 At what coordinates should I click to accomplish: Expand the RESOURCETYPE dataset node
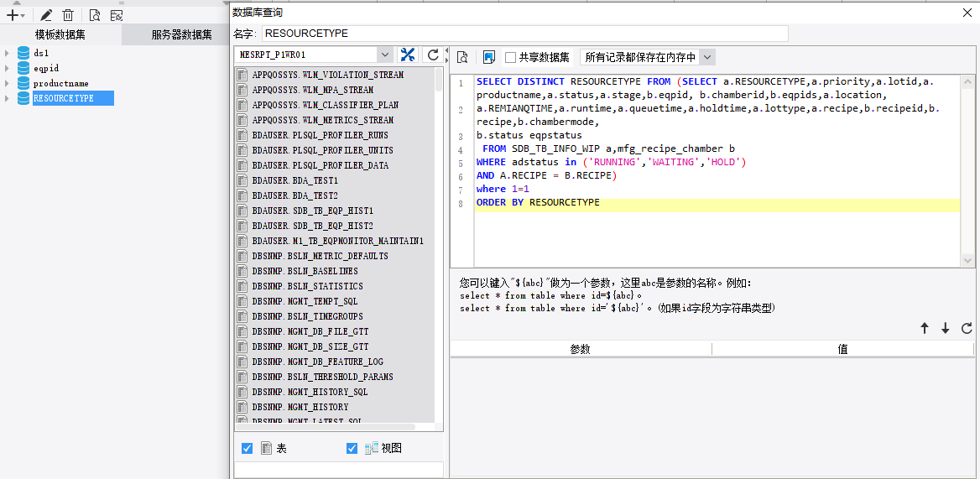click(x=7, y=98)
